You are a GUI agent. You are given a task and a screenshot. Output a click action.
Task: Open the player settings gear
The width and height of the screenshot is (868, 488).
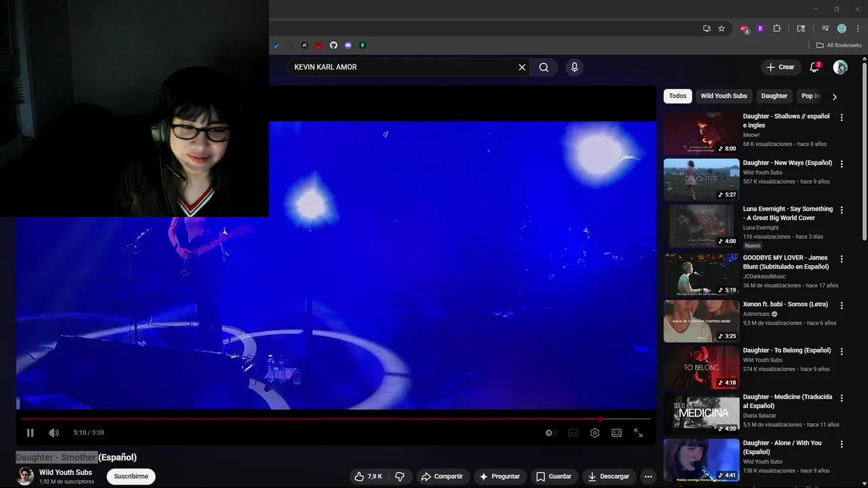pyautogui.click(x=595, y=432)
